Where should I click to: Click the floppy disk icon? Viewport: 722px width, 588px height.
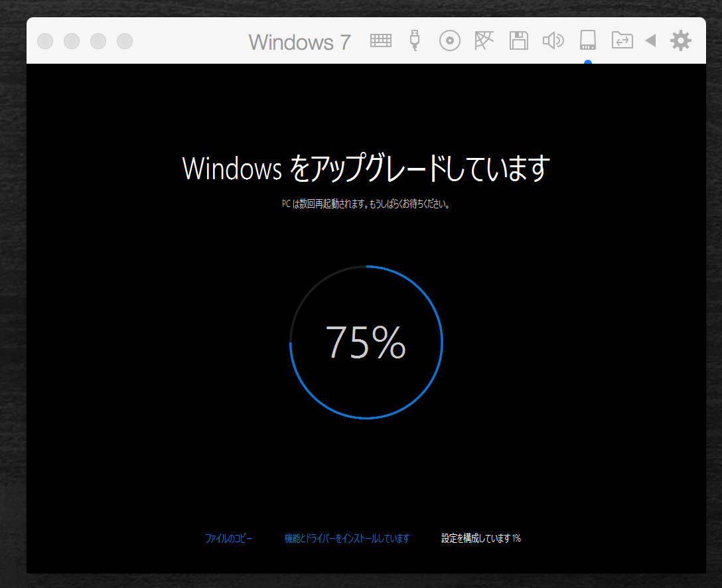pyautogui.click(x=519, y=40)
